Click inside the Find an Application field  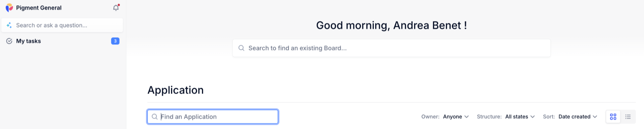point(213,117)
